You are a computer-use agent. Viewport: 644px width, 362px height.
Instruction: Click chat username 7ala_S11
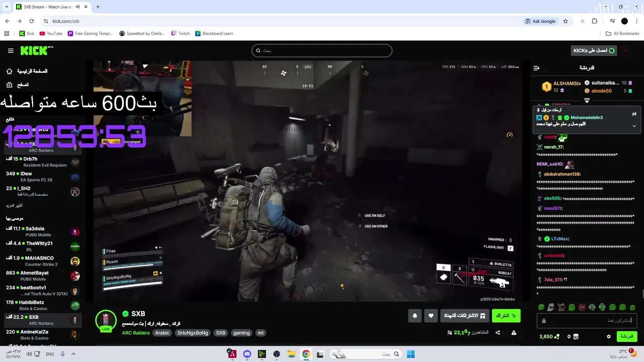(553, 280)
